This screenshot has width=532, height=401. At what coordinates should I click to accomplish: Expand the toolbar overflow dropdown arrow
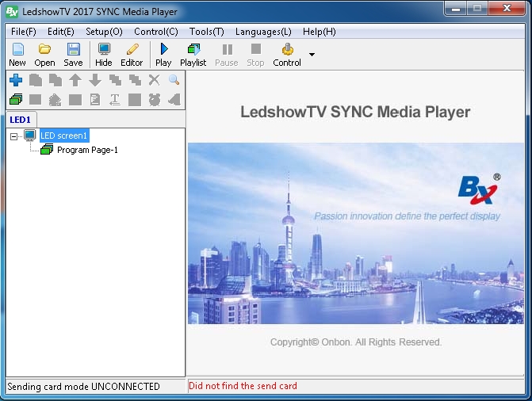[312, 54]
